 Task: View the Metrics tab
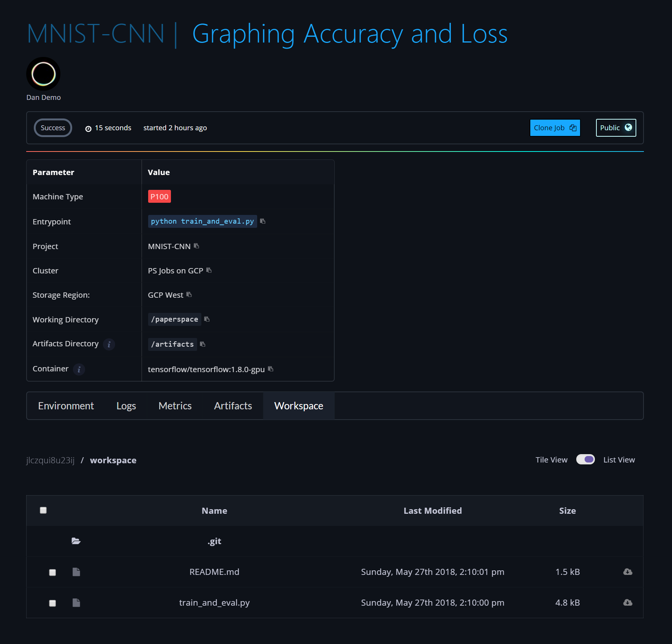pos(175,406)
